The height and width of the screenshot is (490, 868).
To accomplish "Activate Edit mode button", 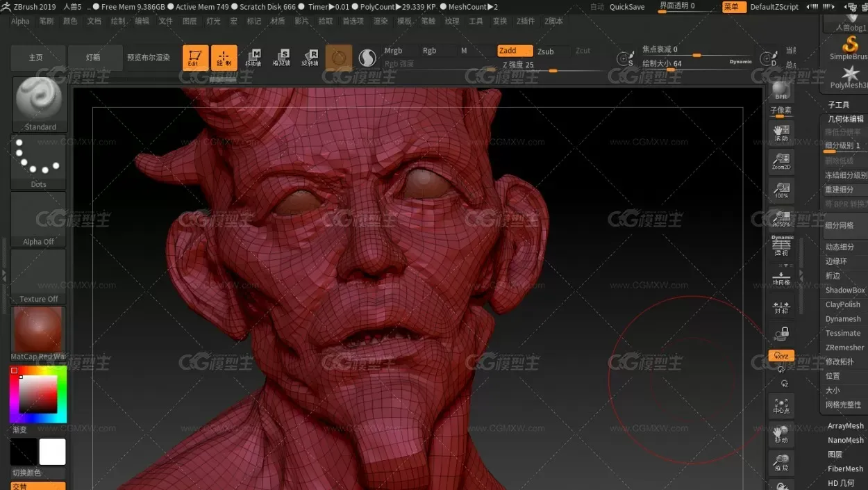I will pyautogui.click(x=196, y=58).
